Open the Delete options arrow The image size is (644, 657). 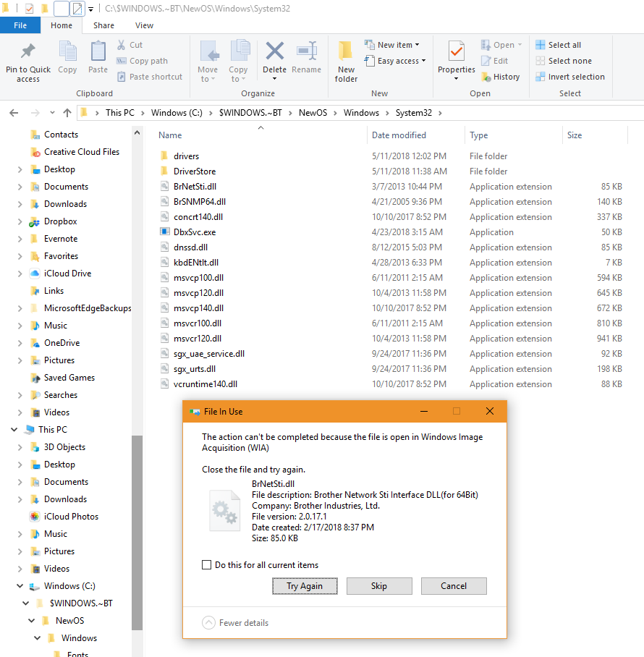tap(275, 79)
